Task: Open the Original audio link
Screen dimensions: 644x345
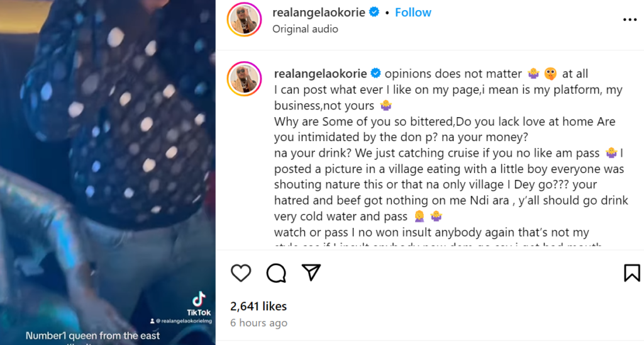Action: (305, 29)
